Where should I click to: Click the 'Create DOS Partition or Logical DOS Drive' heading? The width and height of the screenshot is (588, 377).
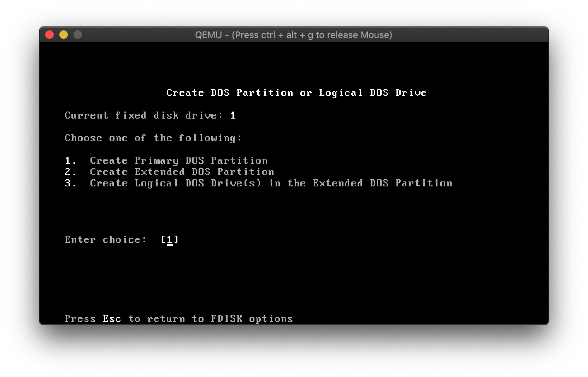tap(296, 93)
